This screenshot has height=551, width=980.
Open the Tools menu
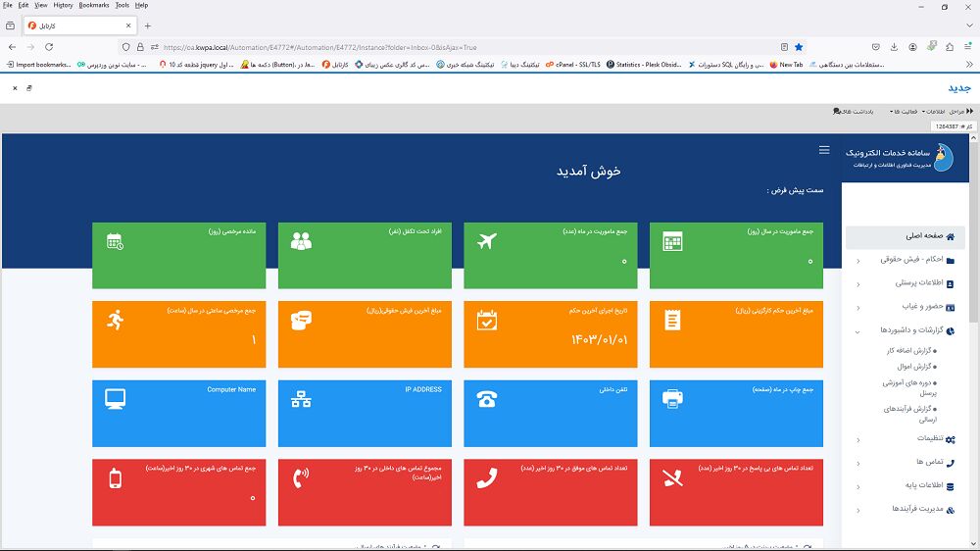tap(122, 5)
